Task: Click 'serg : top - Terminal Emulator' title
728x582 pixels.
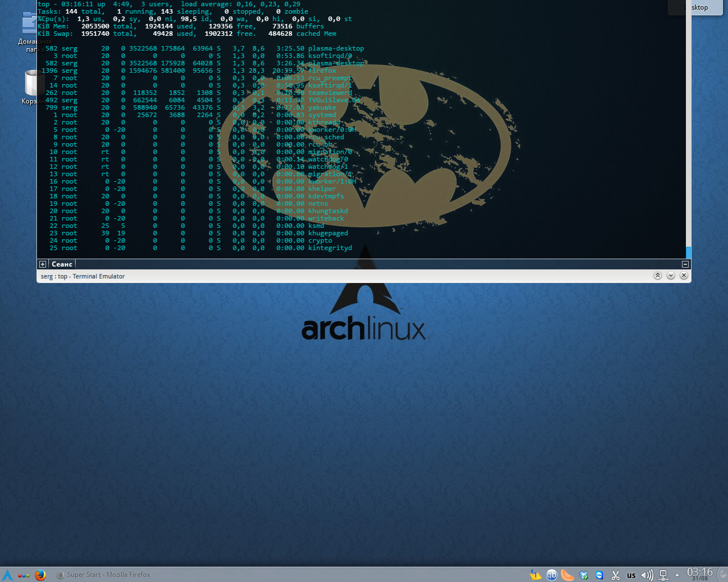Action: click(82, 276)
